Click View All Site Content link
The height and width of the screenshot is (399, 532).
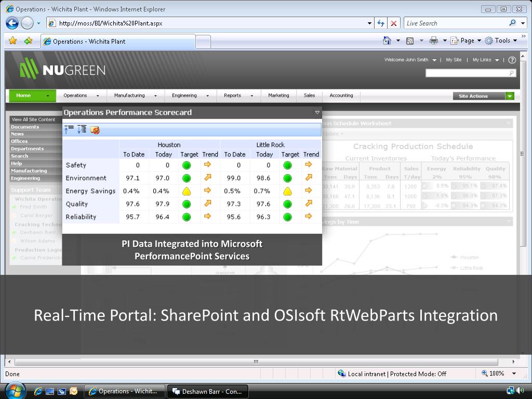pyautogui.click(x=33, y=119)
